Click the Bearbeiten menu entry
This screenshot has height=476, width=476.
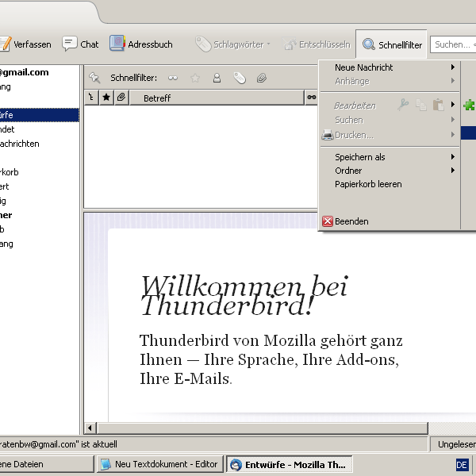click(x=355, y=106)
